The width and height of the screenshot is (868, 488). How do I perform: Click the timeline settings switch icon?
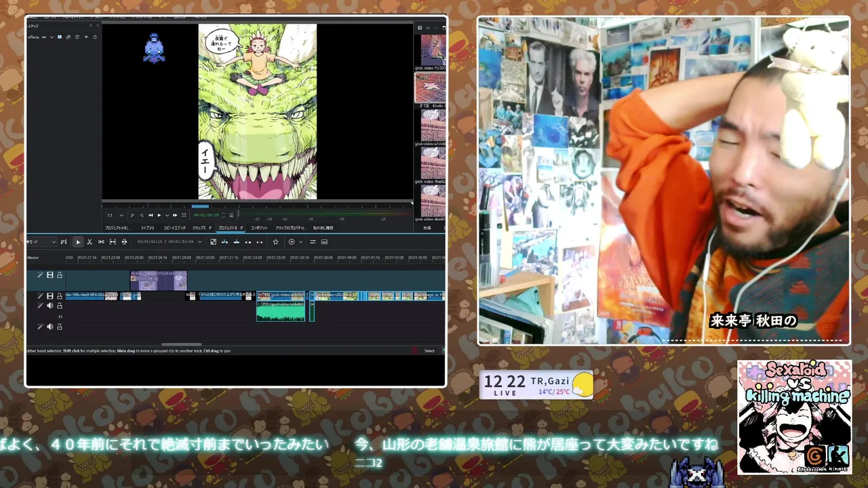pos(312,242)
